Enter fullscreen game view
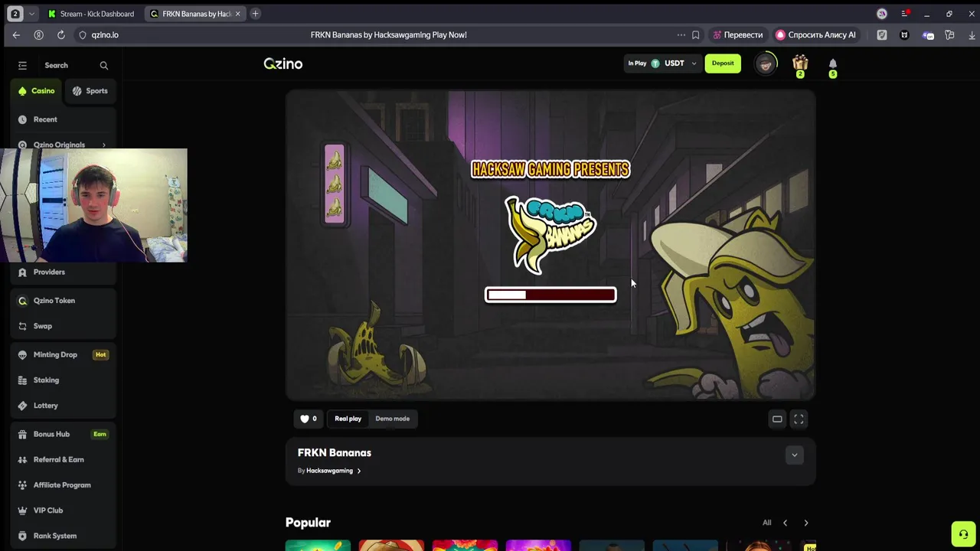 pos(799,419)
